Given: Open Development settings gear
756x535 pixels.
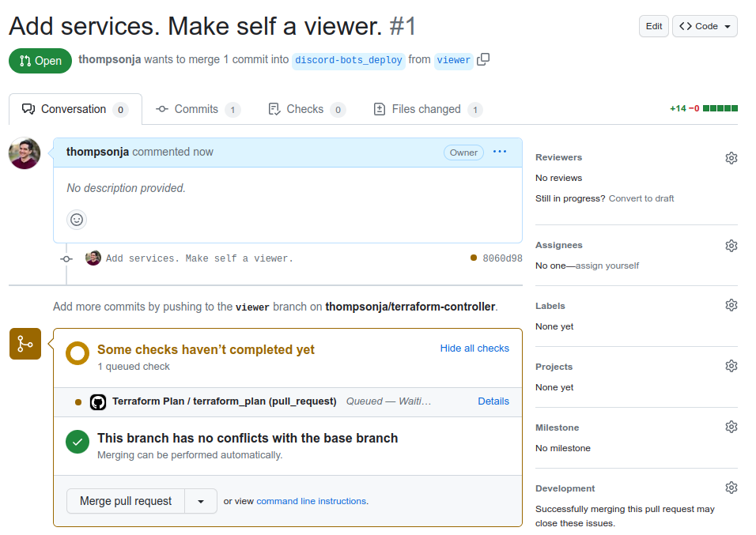Looking at the screenshot, I should point(731,488).
